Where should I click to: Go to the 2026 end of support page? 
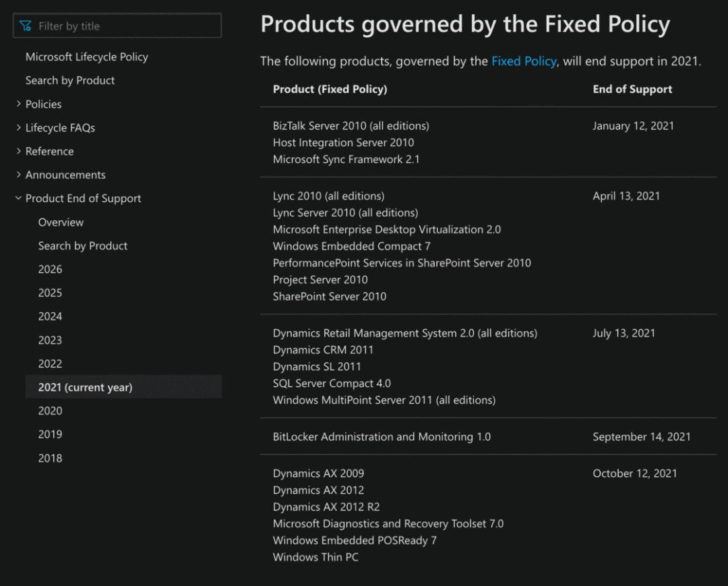tap(50, 269)
